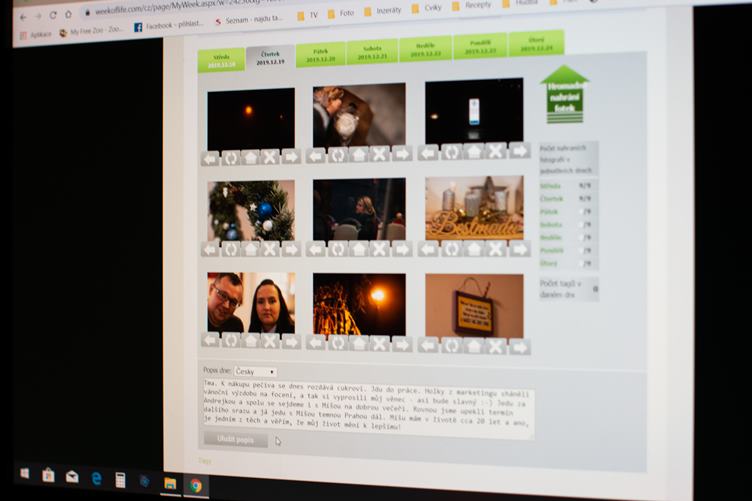Click house icon under wristwatch photo

tap(359, 154)
